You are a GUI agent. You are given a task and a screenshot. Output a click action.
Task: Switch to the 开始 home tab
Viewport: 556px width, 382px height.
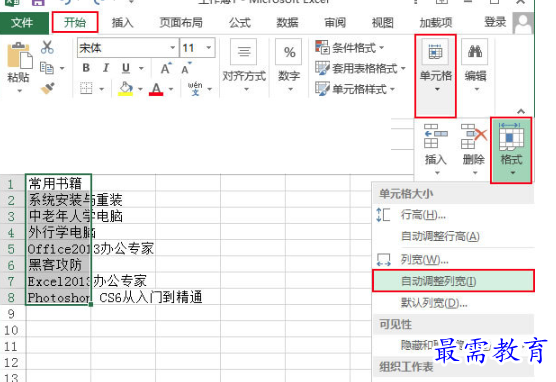click(75, 22)
